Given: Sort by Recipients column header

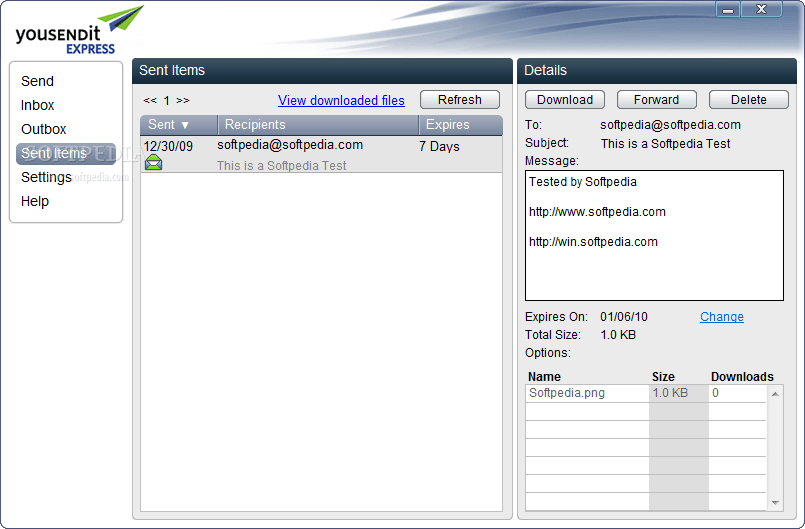Looking at the screenshot, I should [318, 125].
